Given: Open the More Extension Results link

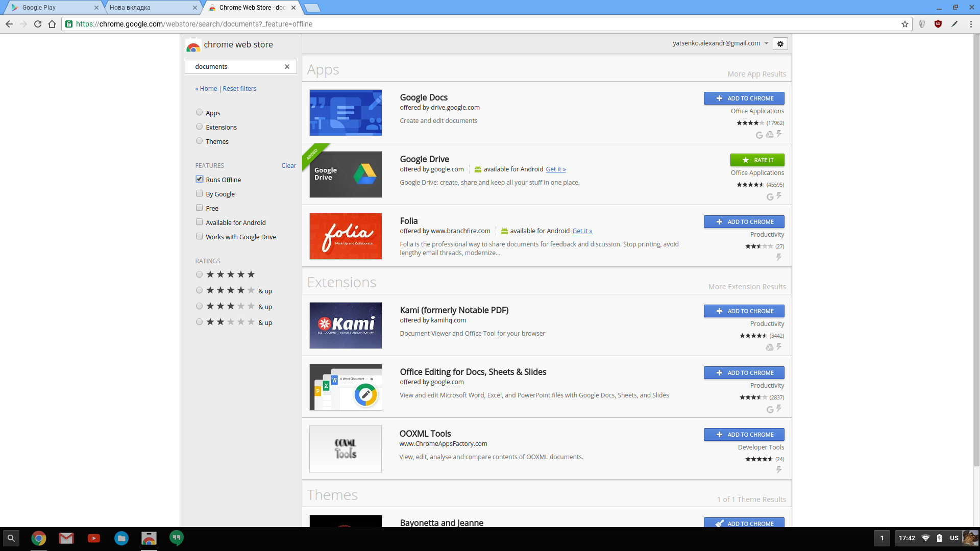Looking at the screenshot, I should (x=747, y=287).
